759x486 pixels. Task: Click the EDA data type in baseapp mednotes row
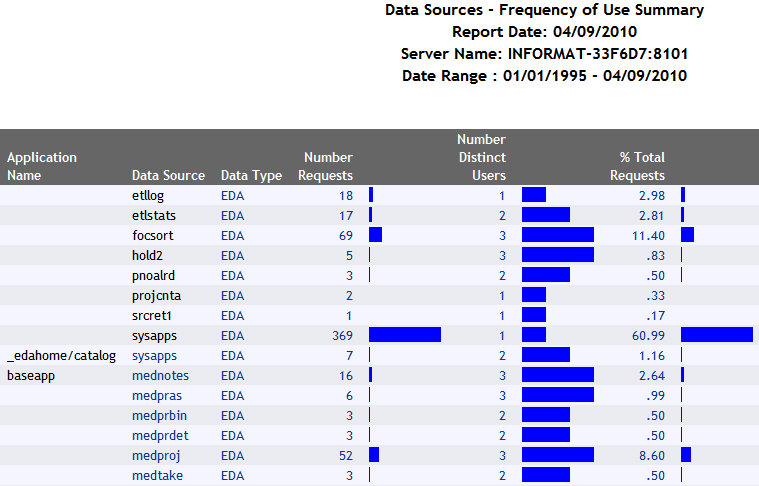232,376
